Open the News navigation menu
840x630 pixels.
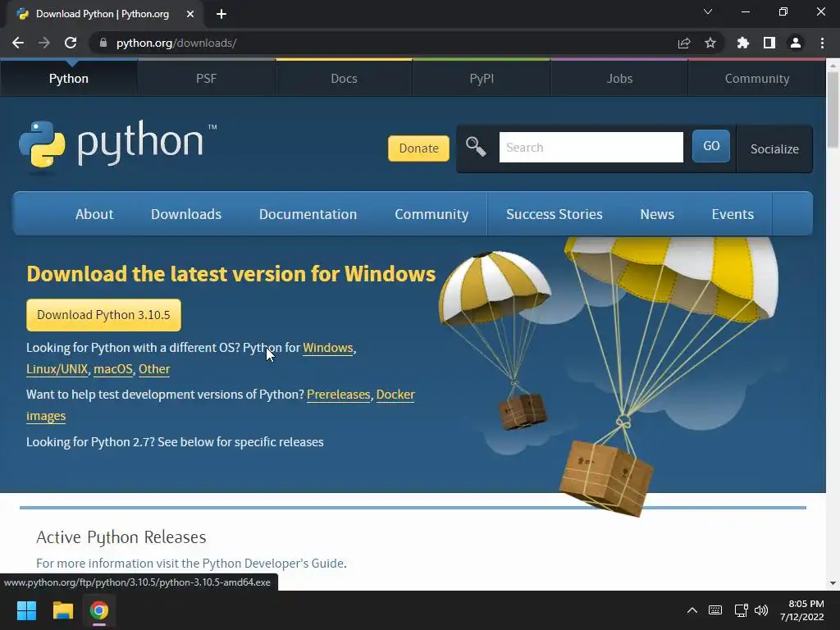657,214
